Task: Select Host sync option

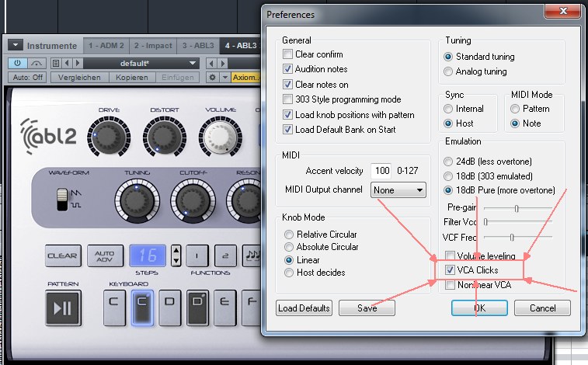Action: point(448,123)
